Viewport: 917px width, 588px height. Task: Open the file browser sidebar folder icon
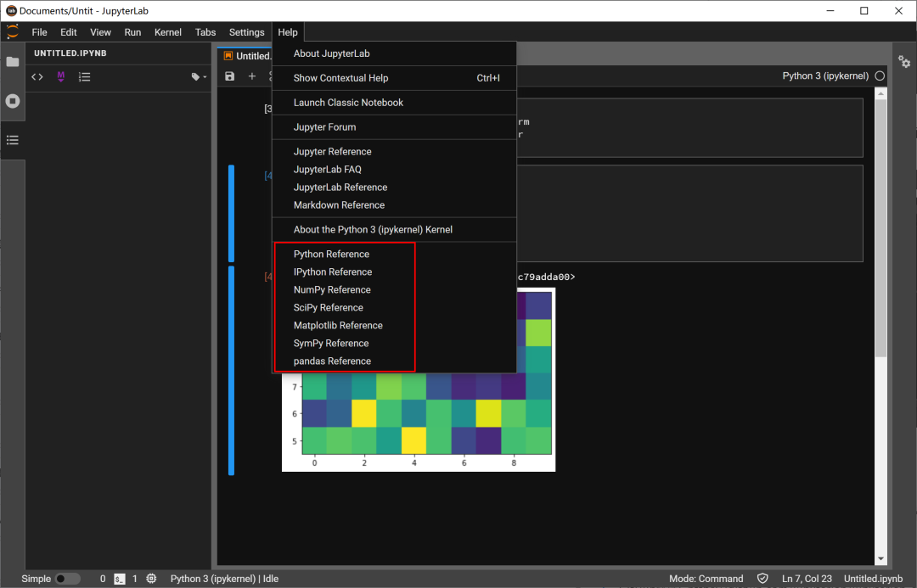[12, 62]
